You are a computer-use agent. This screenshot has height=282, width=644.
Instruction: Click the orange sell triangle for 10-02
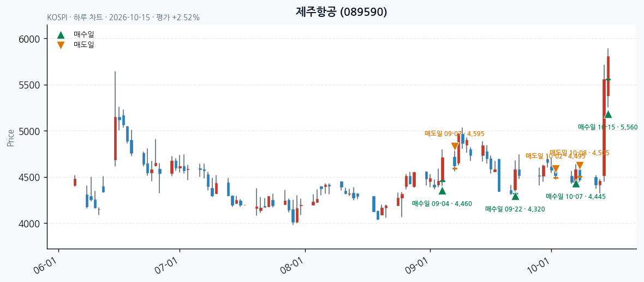pos(556,168)
